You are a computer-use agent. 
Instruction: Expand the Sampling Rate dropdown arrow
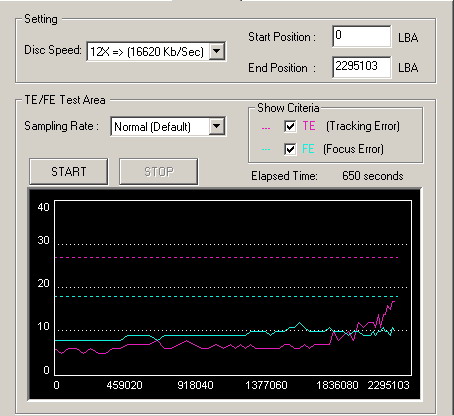tap(217, 126)
